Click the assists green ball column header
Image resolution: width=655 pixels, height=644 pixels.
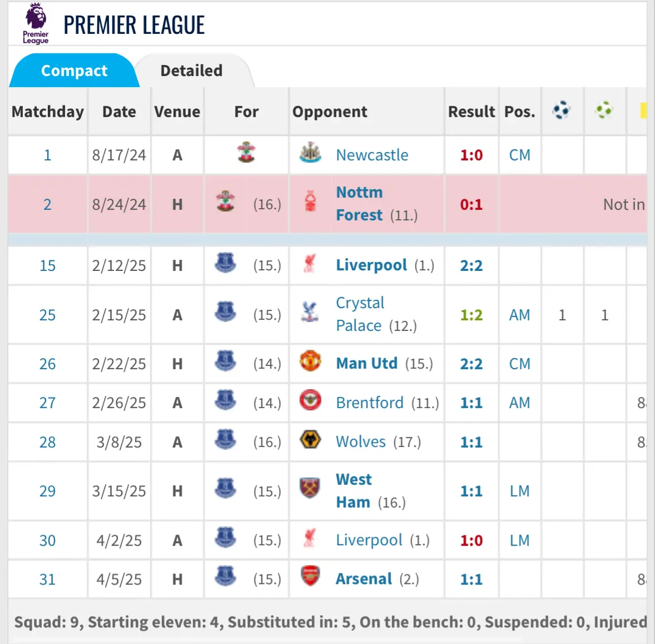point(604,110)
